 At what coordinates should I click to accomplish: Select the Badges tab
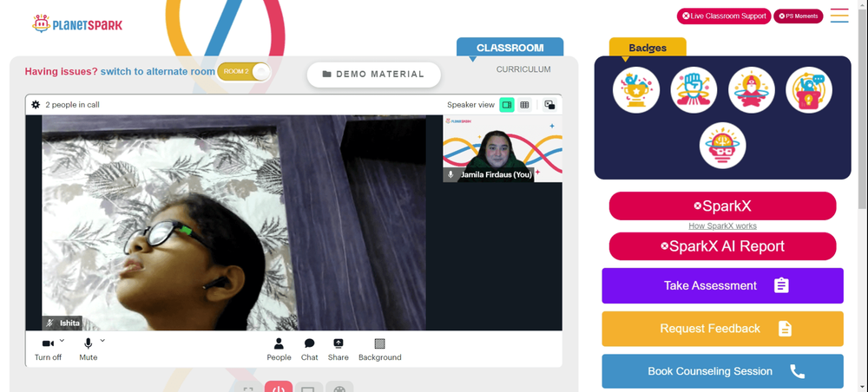648,48
